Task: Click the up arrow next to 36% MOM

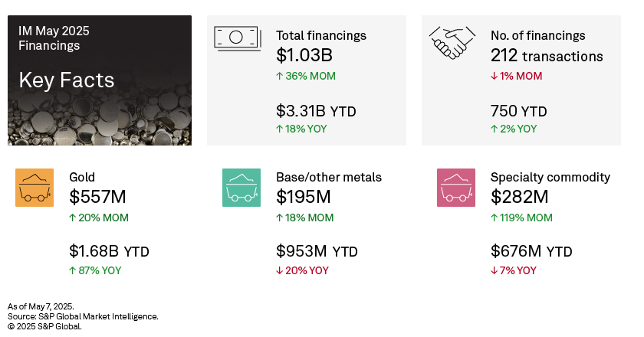Action: pyautogui.click(x=280, y=76)
